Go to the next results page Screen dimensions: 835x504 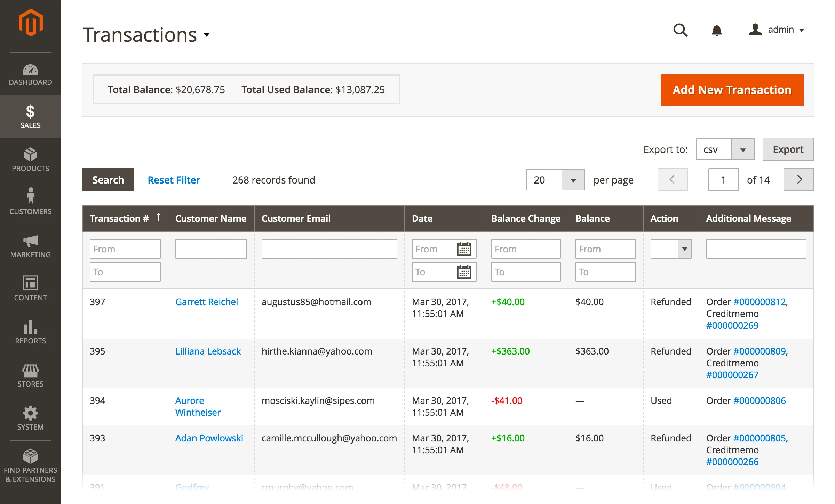799,180
